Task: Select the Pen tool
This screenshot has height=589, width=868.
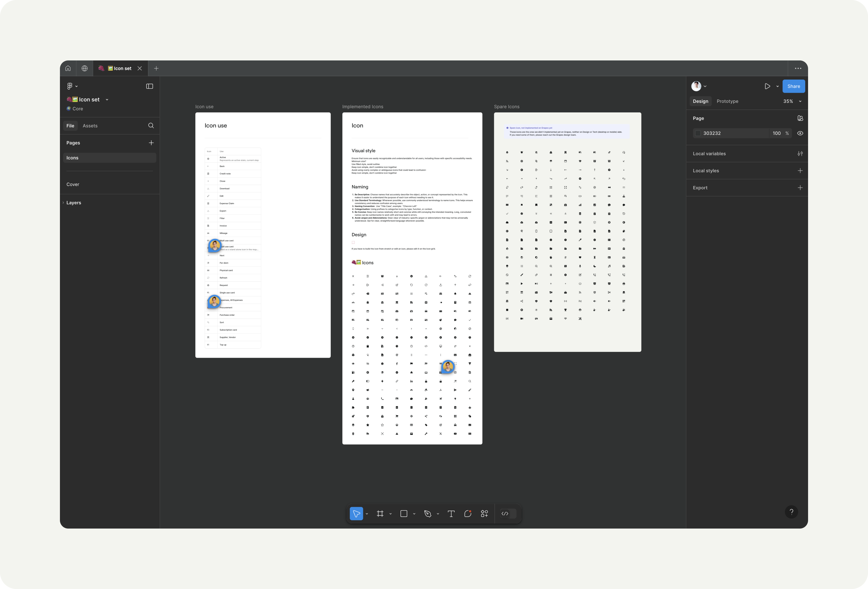Action: [428, 514]
